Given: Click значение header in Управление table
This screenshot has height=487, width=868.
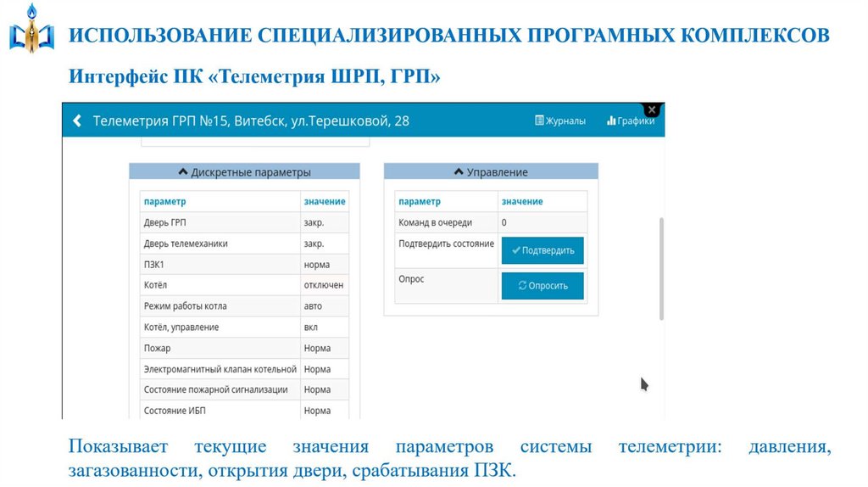Looking at the screenshot, I should pyautogui.click(x=522, y=202).
